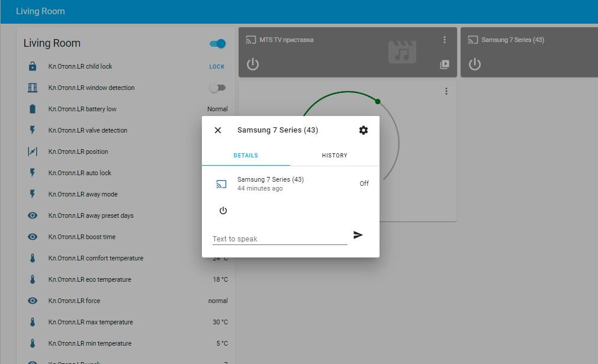Toggle the Living Room group switch
Viewport: 598px width, 364px height.
(218, 44)
